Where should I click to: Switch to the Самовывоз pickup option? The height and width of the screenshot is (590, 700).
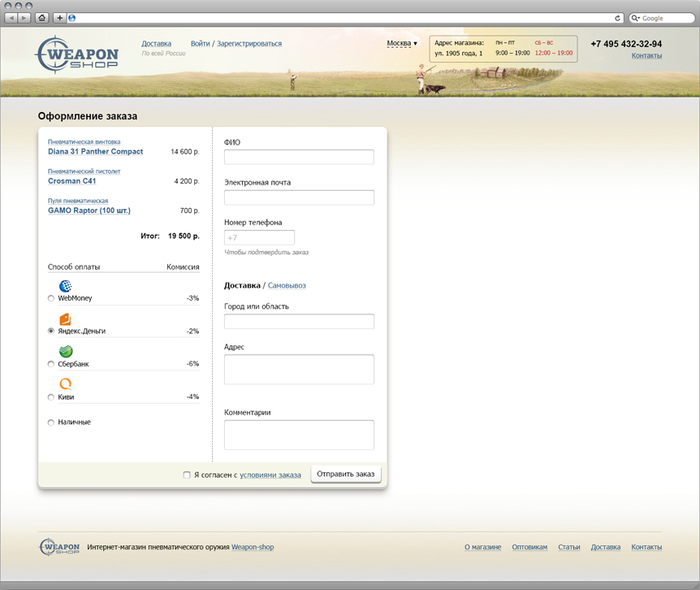[x=287, y=285]
